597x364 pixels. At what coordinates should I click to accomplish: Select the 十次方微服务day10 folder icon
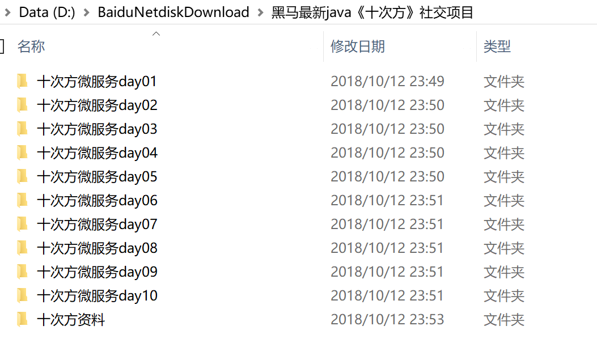[x=23, y=295]
